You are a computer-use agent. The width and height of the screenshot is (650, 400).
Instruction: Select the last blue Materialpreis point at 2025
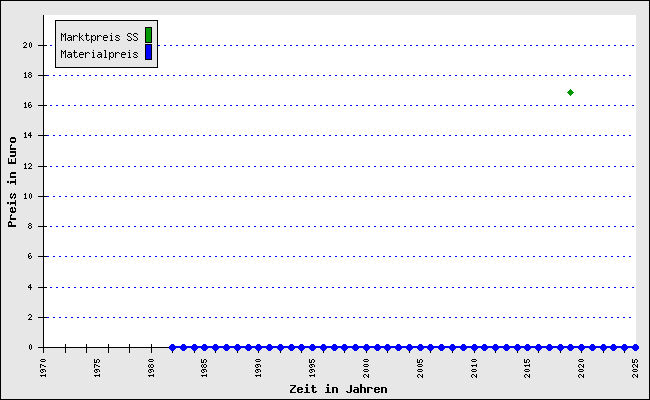point(635,347)
